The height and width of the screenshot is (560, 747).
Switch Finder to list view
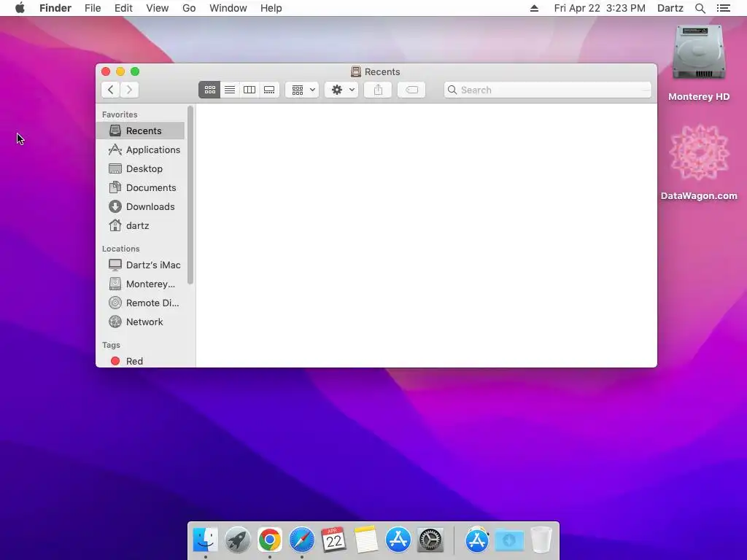point(230,90)
